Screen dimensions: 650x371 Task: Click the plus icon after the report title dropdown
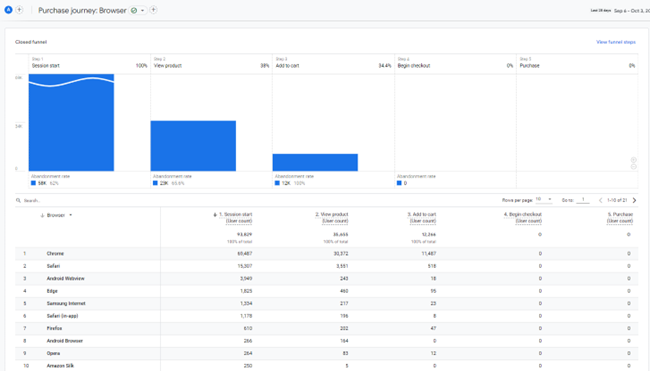coord(153,10)
